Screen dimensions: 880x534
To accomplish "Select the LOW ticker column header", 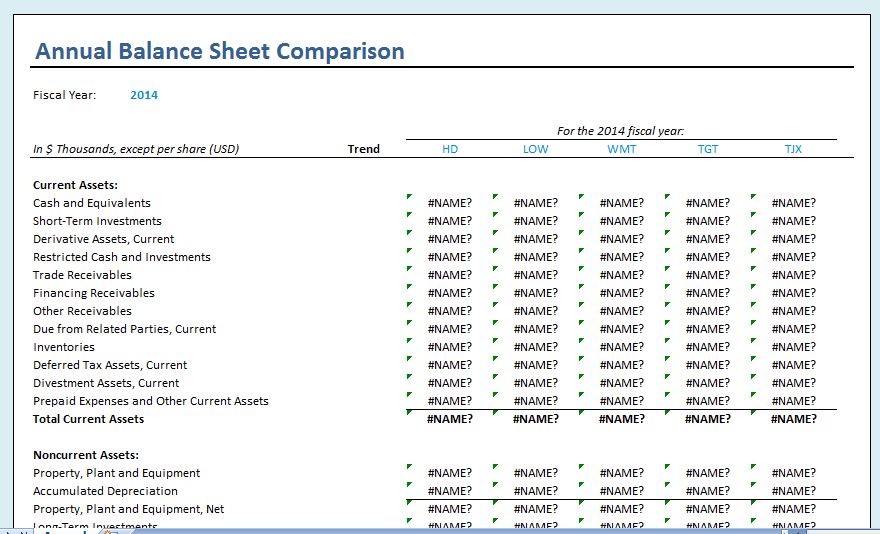I will point(535,149).
